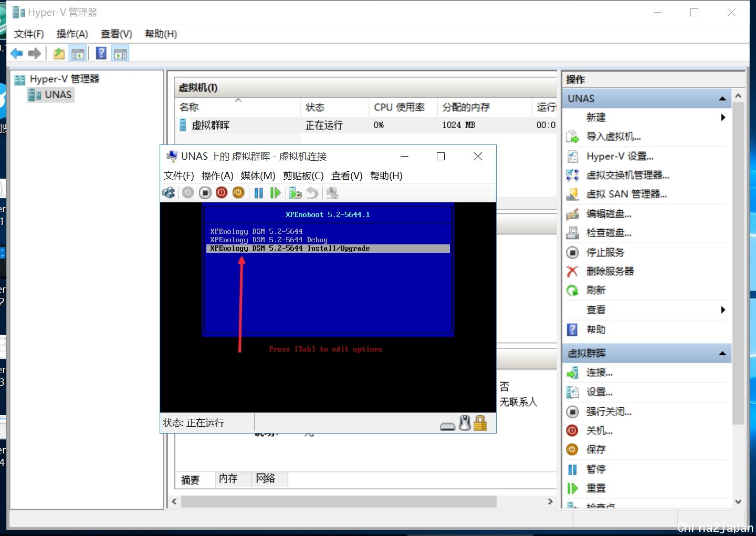Viewport: 756px width, 536px height.
Task: Click the Up One Level folder icon
Action: 59,53
